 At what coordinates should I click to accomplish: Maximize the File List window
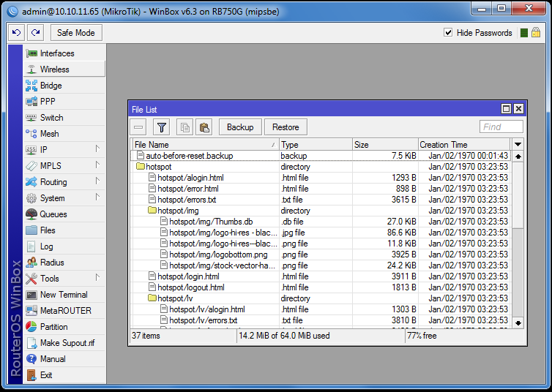506,109
